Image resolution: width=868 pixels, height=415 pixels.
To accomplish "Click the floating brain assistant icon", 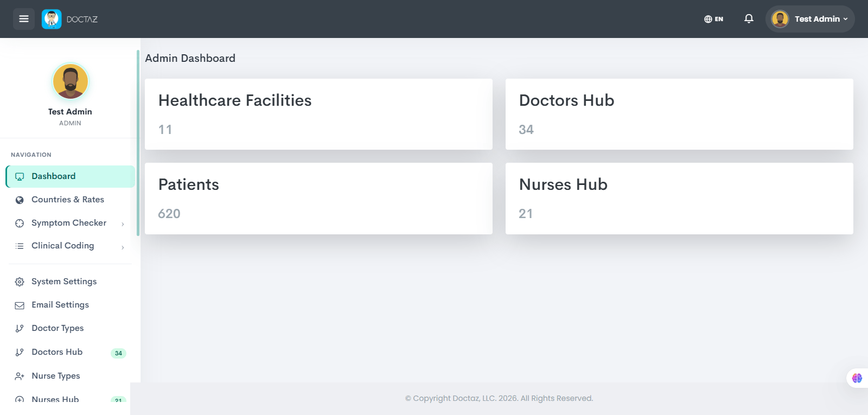I will pyautogui.click(x=857, y=378).
